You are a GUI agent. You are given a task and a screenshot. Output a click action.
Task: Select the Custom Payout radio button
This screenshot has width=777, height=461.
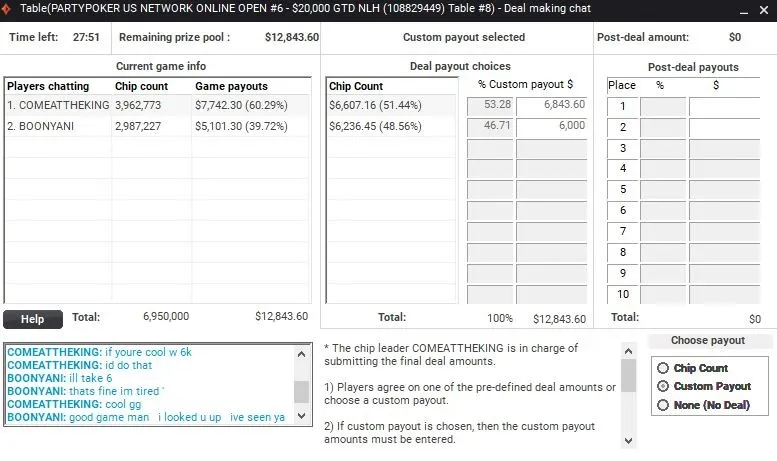pyautogui.click(x=662, y=386)
